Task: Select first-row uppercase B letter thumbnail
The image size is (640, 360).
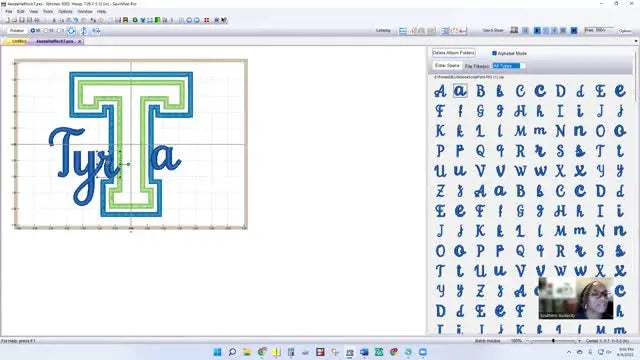Action: click(480, 91)
